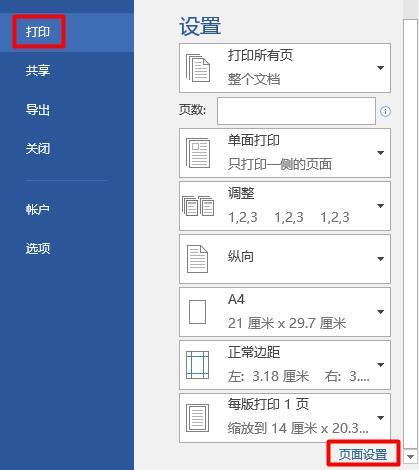This screenshot has width=419, height=470.
Task: Expand the 纵向 orientation dropdown
Action: (x=380, y=259)
